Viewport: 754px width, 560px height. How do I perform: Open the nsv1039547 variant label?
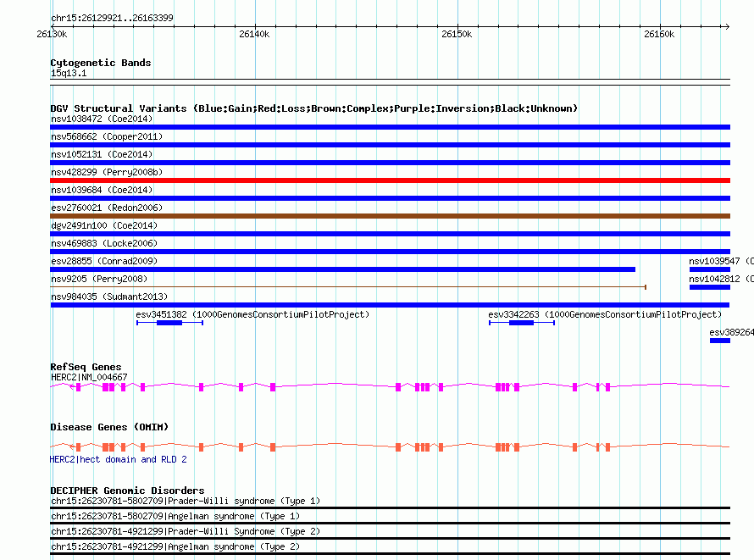pos(721,261)
